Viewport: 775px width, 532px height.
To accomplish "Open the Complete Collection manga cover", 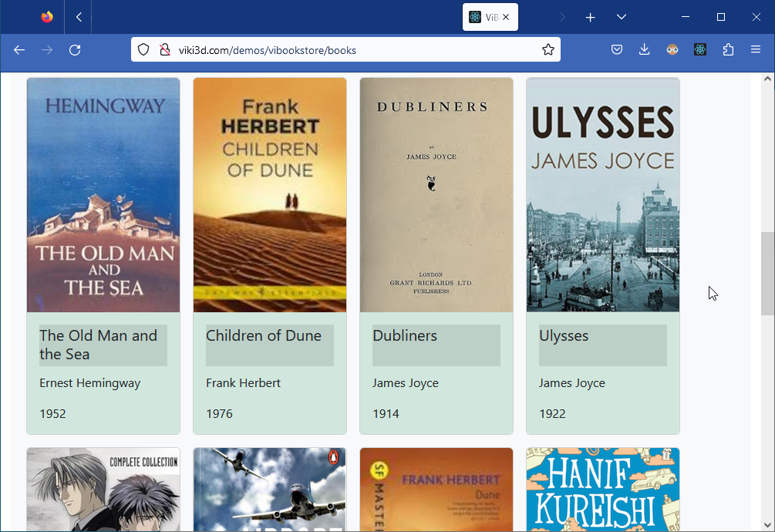I will [x=103, y=490].
